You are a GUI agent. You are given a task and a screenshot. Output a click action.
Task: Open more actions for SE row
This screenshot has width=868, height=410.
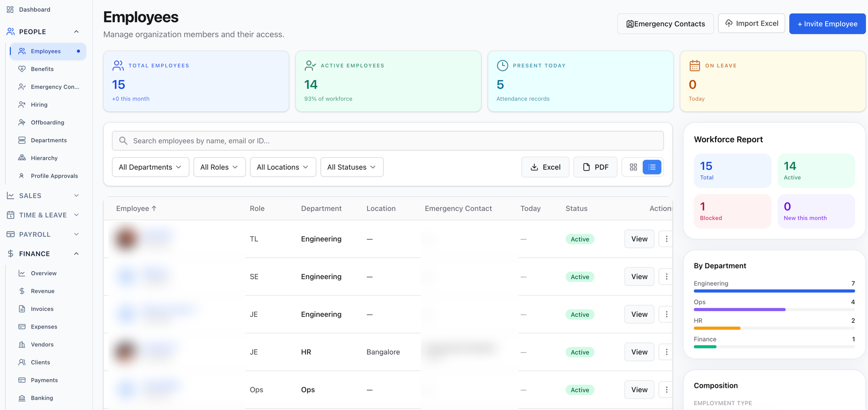[x=666, y=276]
